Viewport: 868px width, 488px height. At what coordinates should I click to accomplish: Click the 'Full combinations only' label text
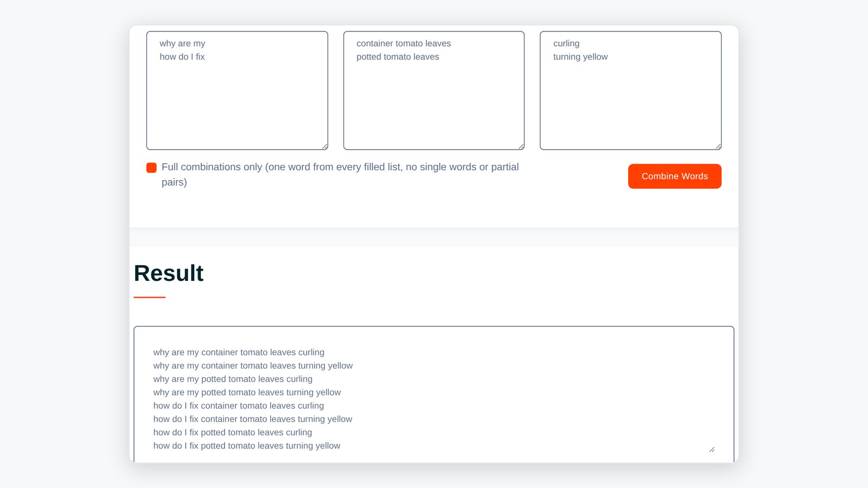pos(340,175)
